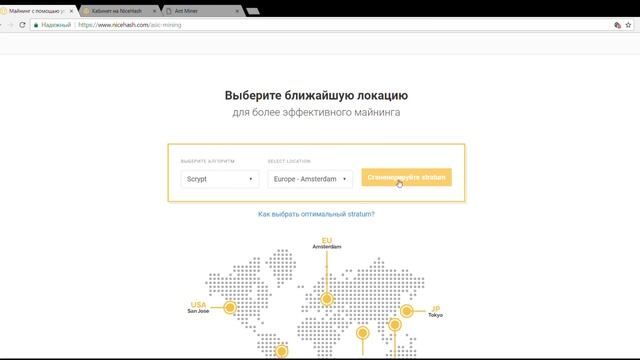This screenshot has width=640, height=360.
Task: Click the Выберите ближайшую локацию heading
Action: pyautogui.click(x=316, y=95)
